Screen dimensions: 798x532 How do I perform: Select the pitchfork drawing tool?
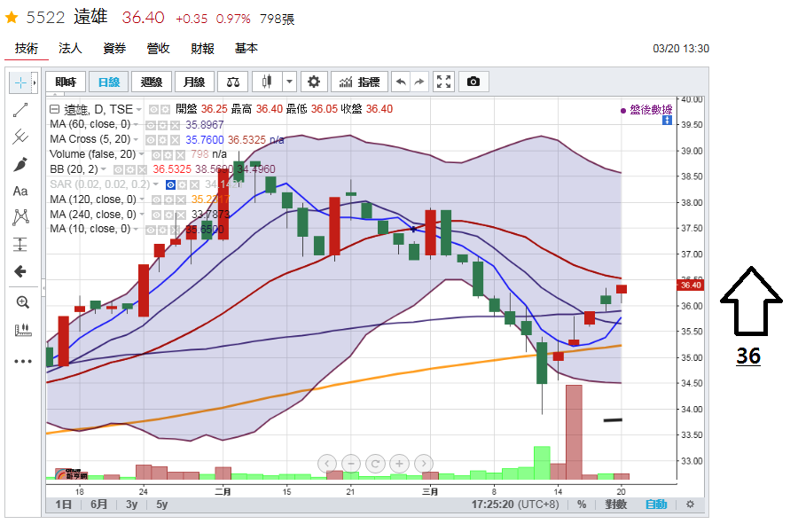tap(20, 137)
